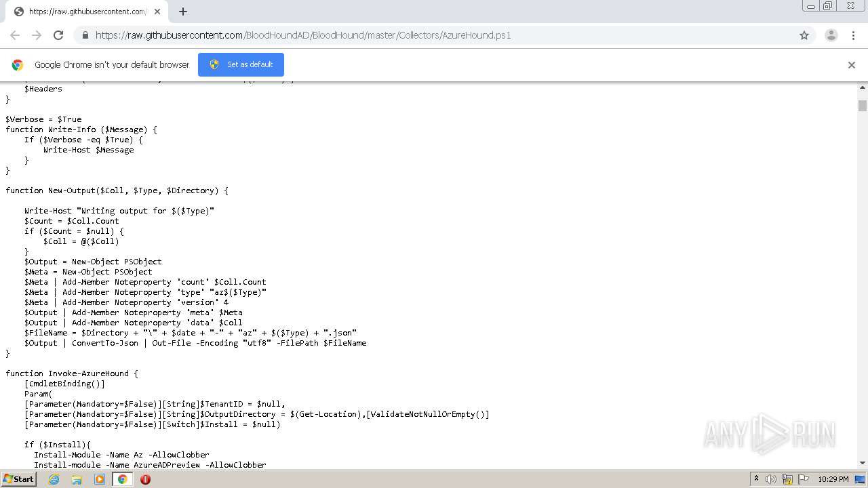The image size is (868, 488).
Task: Click the line 'Write-Host $Message'
Action: pyautogui.click(x=89, y=150)
